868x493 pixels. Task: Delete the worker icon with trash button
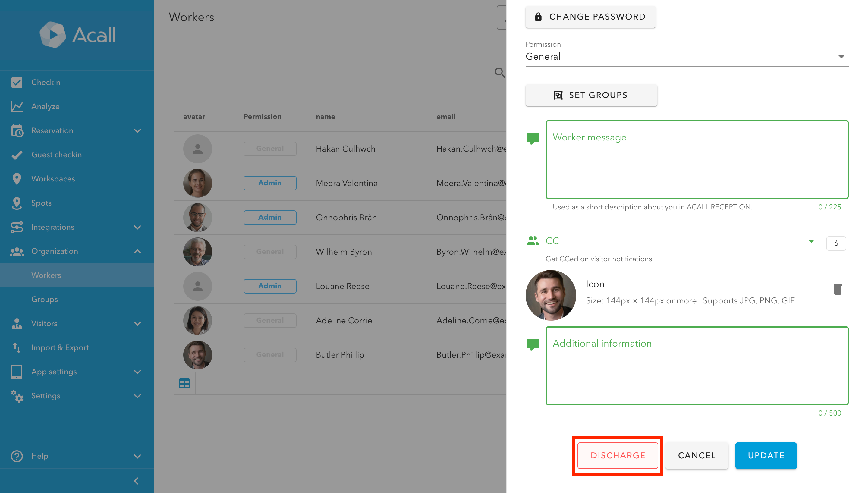point(837,289)
